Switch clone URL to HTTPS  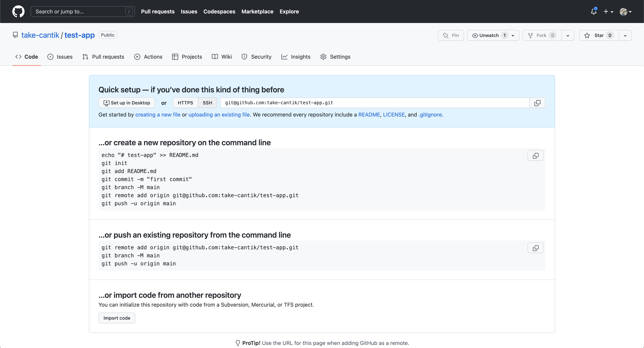point(185,103)
